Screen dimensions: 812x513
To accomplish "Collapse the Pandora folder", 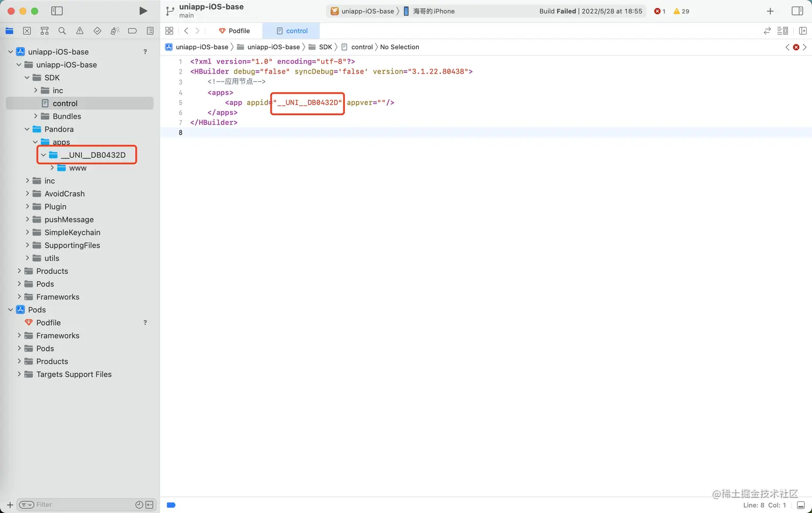I will tap(27, 129).
